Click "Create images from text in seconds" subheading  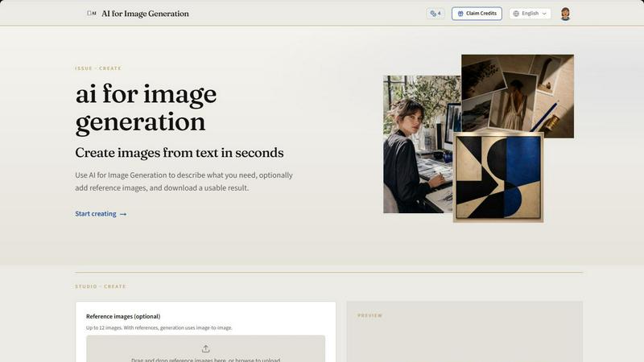coord(180,153)
